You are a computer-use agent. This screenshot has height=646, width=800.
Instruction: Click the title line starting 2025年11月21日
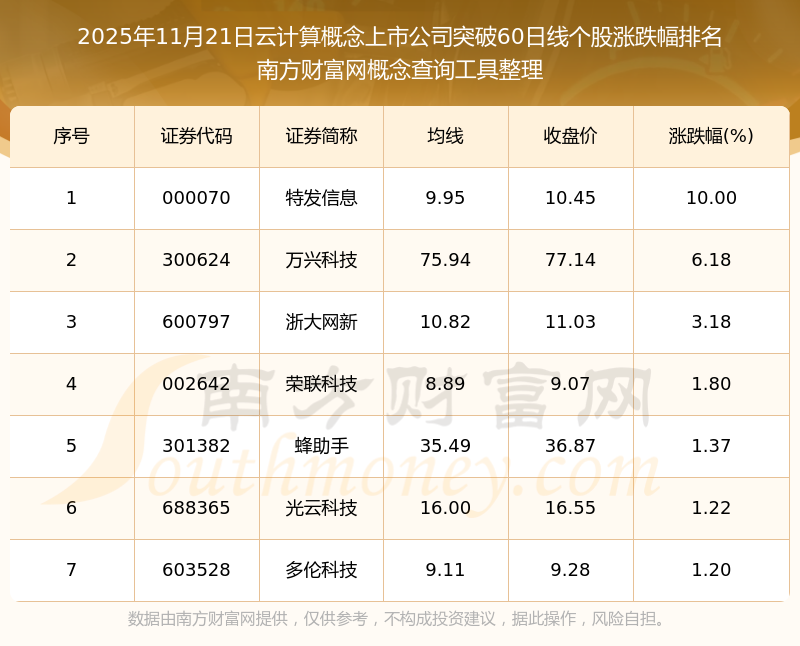point(400,37)
